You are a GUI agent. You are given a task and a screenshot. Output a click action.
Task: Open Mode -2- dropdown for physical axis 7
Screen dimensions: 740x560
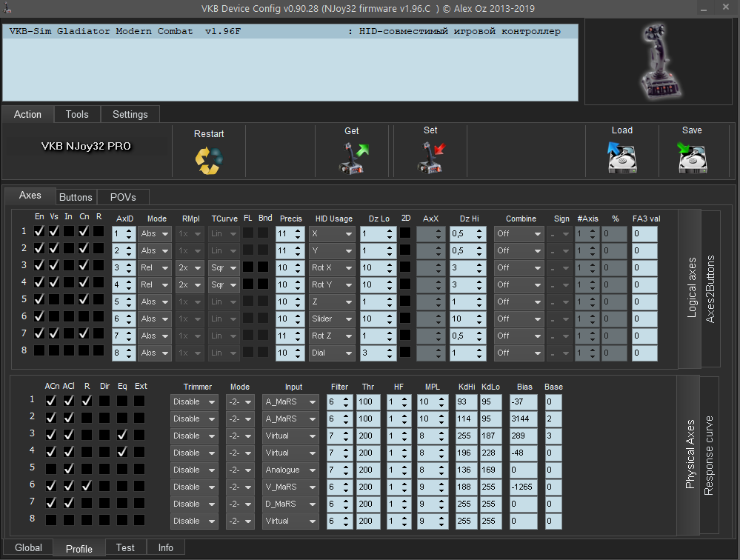[240, 504]
